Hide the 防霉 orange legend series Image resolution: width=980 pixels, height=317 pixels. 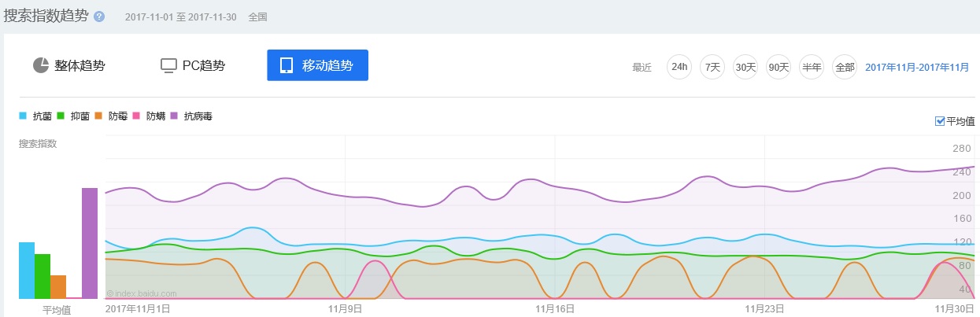point(111,116)
